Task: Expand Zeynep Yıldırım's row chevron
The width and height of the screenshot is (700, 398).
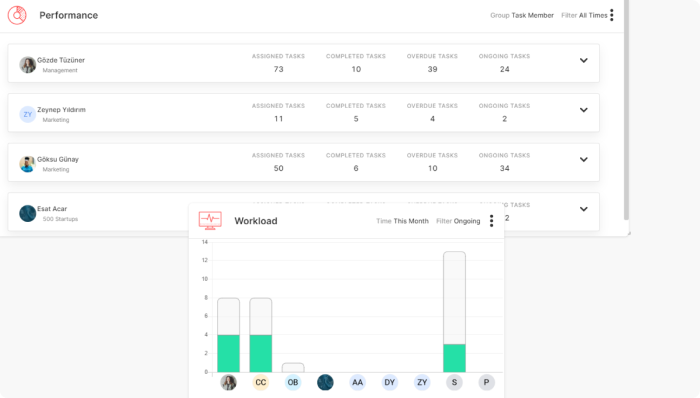Action: coord(583,110)
